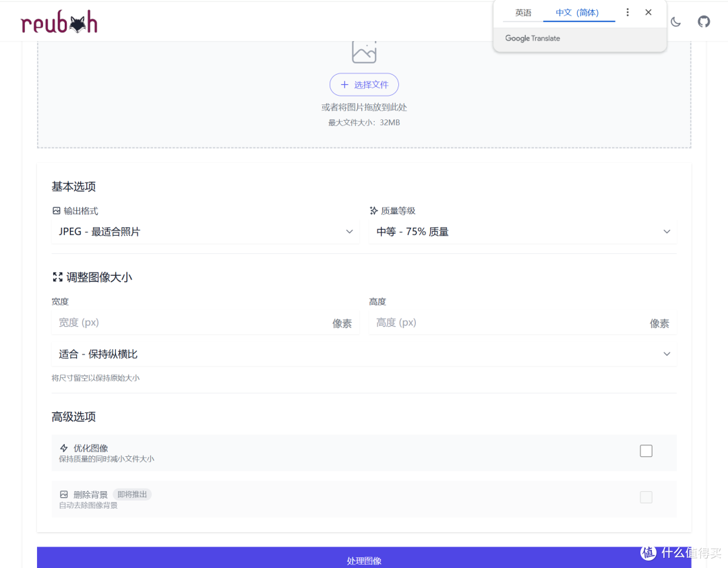This screenshot has width=728, height=568.
Task: Open the 适合 - 保持纵横比 dropdown
Action: [x=364, y=354]
